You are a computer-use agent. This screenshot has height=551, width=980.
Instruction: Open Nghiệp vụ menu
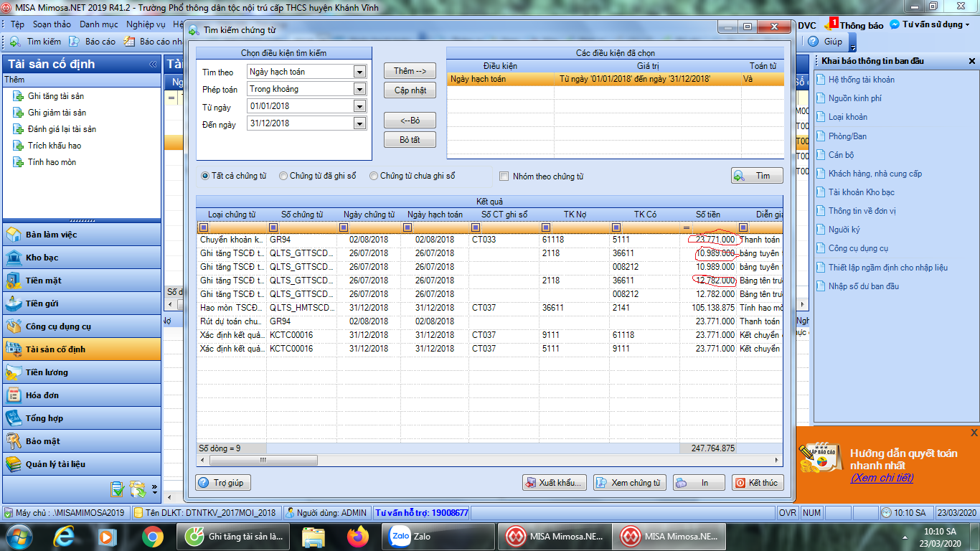tap(145, 24)
